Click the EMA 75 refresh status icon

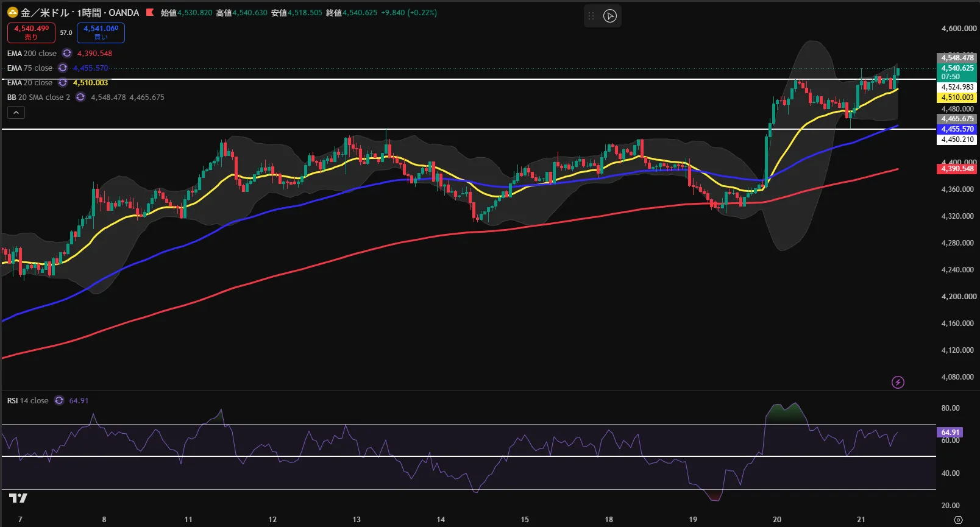(x=63, y=68)
